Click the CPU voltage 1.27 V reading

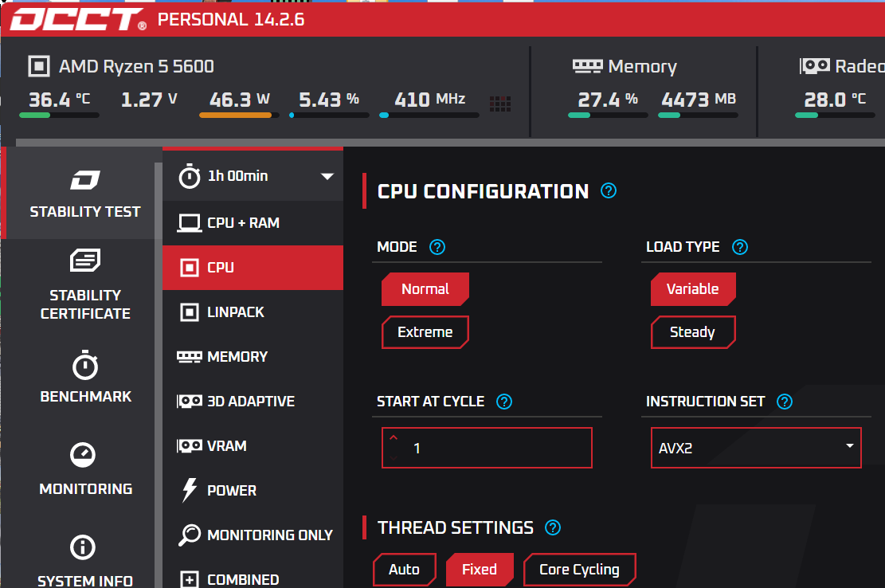point(150,100)
